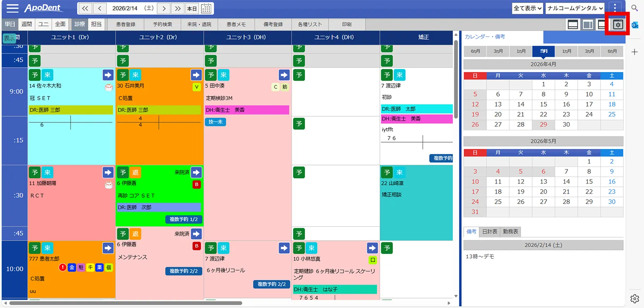Select the split side panel layout icon
This screenshot has height=308, width=644.
587,25
